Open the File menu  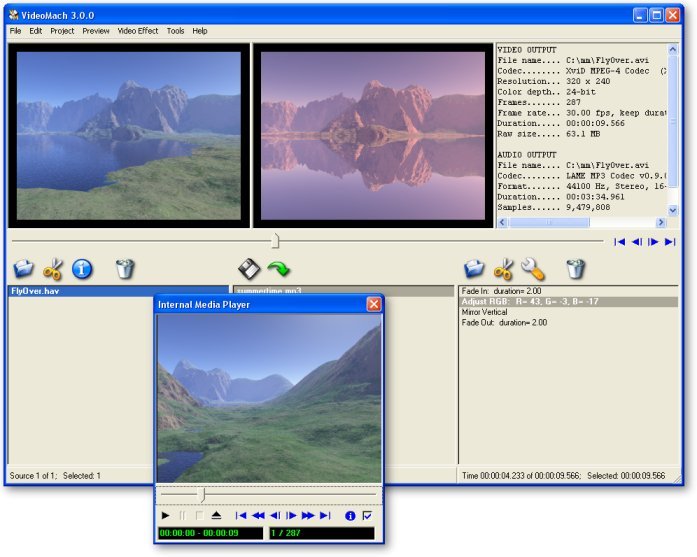pyautogui.click(x=16, y=31)
